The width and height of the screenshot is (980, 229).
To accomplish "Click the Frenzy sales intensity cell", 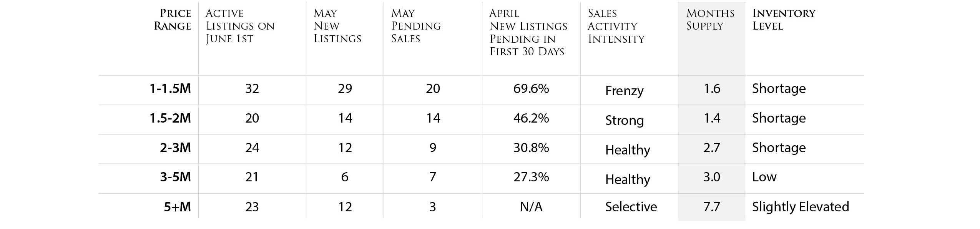I will 625,91.
